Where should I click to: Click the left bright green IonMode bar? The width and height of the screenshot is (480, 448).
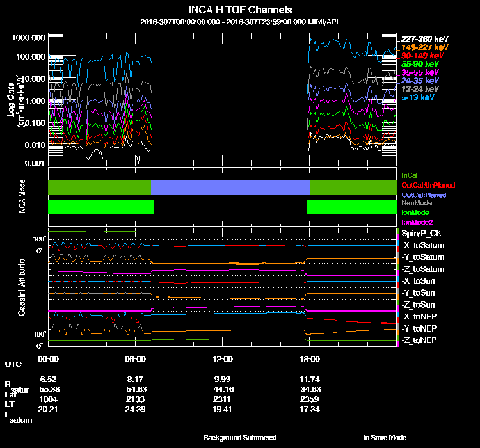coord(100,207)
